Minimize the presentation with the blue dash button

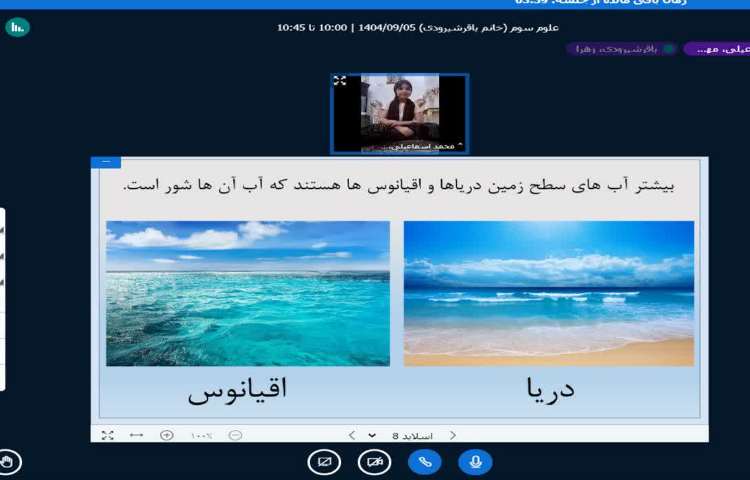[x=106, y=163]
